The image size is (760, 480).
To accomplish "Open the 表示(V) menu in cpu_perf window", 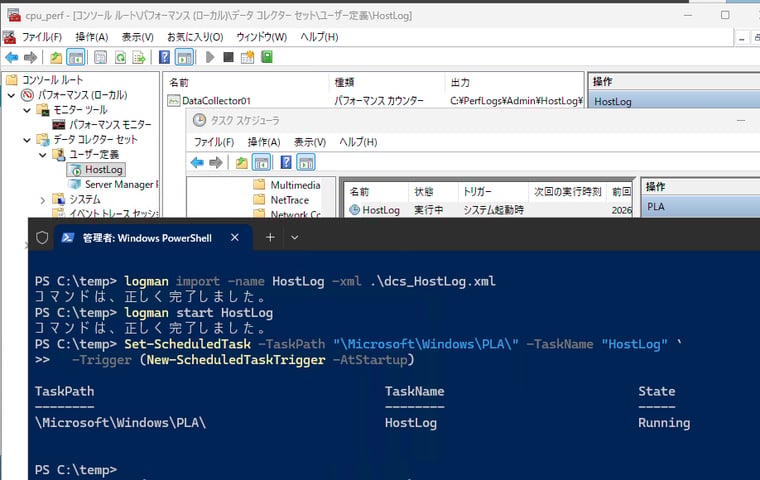I will [x=138, y=37].
